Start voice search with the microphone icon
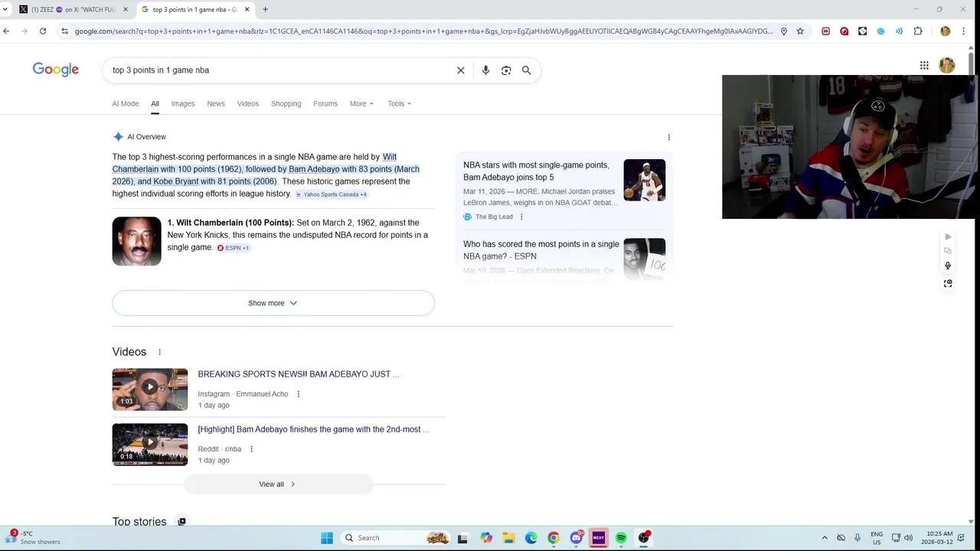This screenshot has width=980, height=551. 485,70
